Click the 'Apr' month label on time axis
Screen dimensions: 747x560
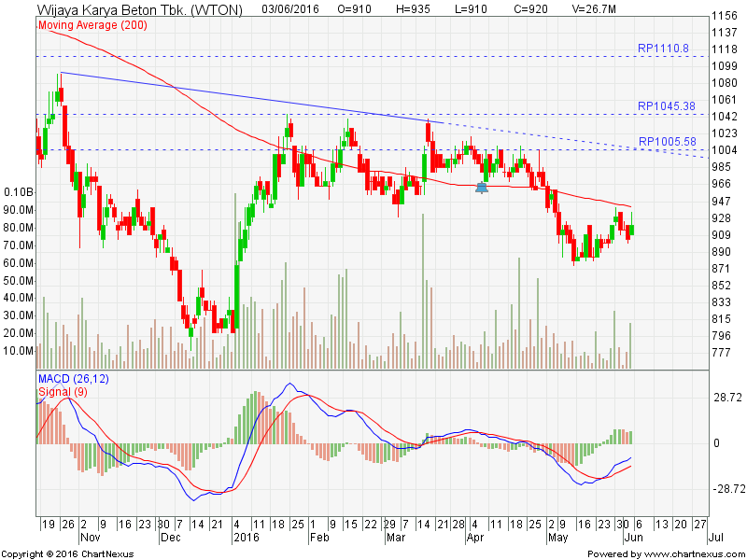[475, 538]
